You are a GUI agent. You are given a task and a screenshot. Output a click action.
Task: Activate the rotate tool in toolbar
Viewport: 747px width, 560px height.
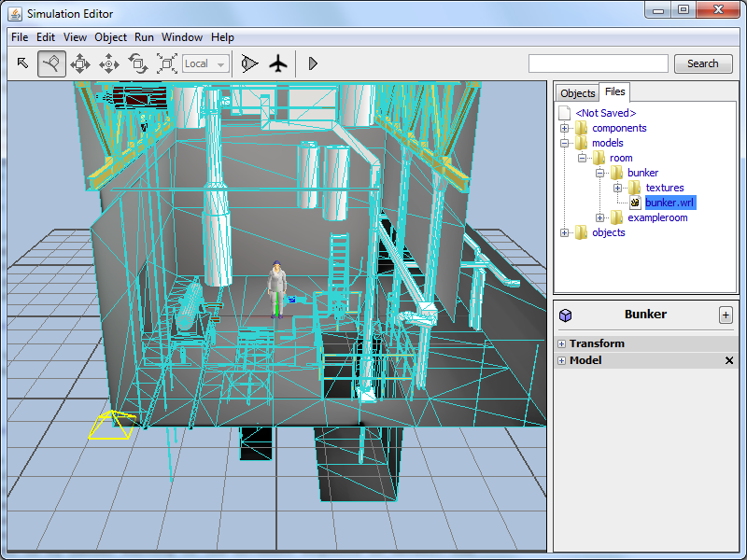(138, 63)
